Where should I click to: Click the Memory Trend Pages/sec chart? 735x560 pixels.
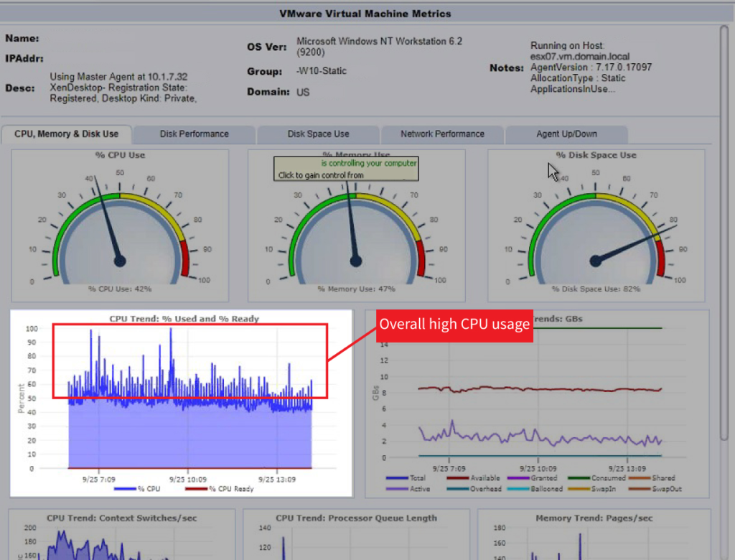[x=594, y=534]
